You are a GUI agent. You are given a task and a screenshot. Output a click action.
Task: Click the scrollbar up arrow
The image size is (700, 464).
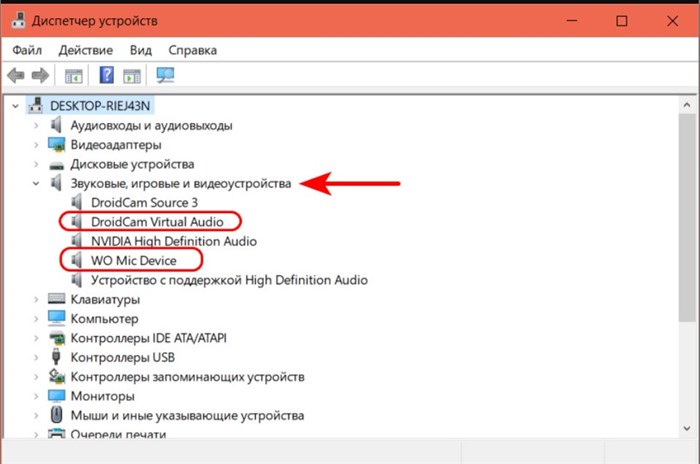pyautogui.click(x=687, y=105)
